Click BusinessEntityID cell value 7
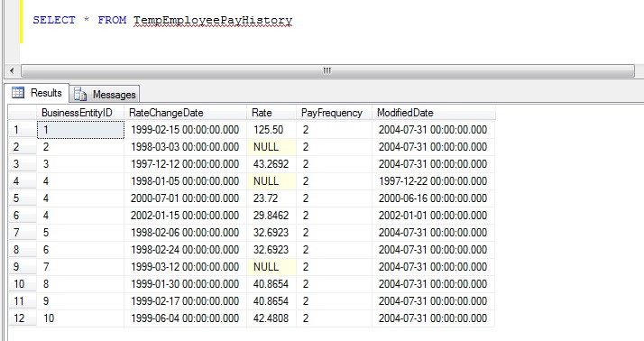The height and width of the screenshot is (341, 644). (x=80, y=267)
